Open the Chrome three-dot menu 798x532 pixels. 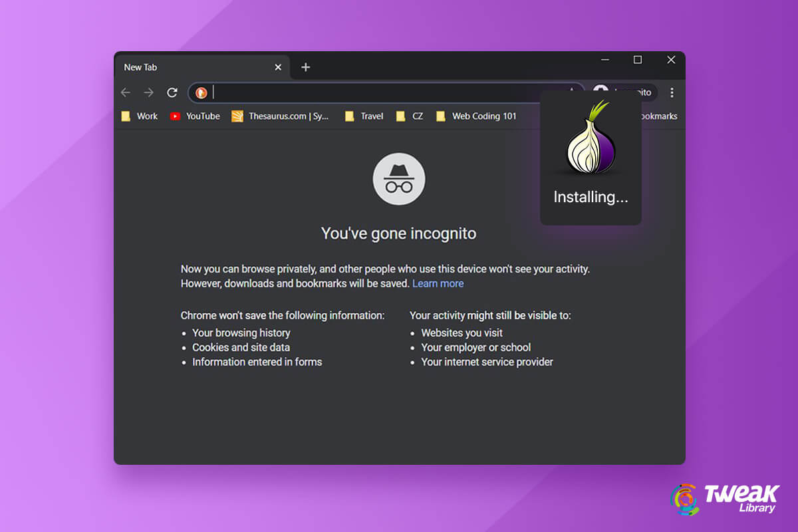tap(672, 92)
